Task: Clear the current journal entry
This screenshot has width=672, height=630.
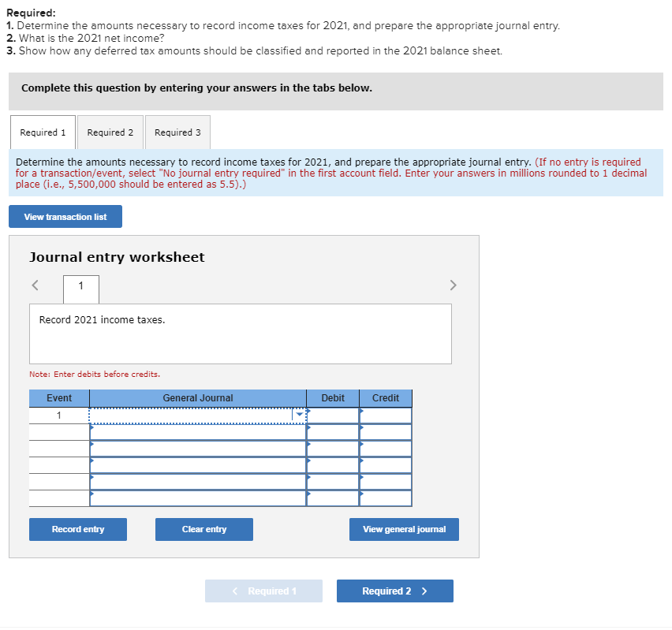Action: point(203,529)
